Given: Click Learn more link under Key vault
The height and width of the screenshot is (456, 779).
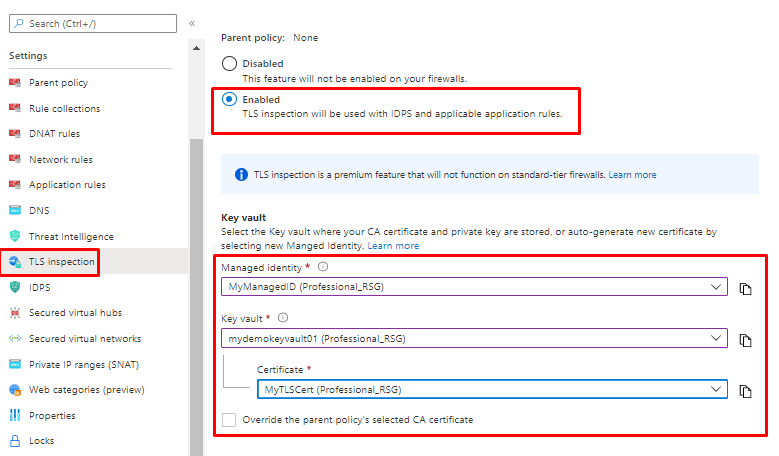Looking at the screenshot, I should pyautogui.click(x=393, y=246).
